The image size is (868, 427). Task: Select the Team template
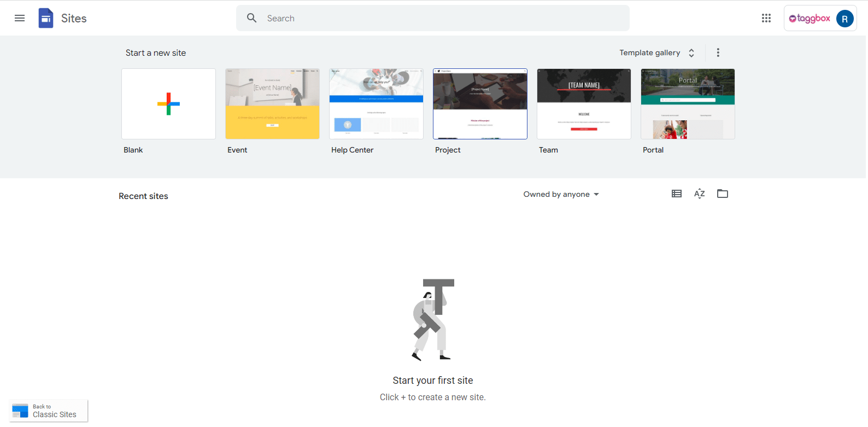coord(584,104)
